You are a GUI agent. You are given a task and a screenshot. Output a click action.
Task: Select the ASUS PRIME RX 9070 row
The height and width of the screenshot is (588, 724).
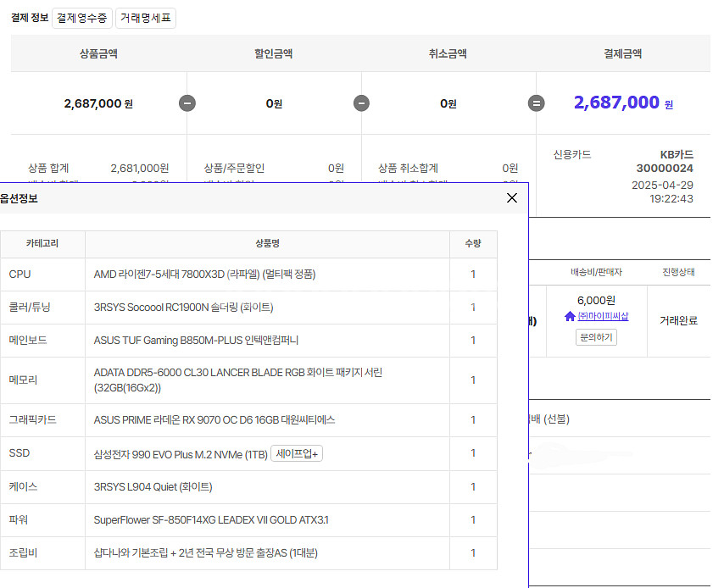[x=248, y=420]
